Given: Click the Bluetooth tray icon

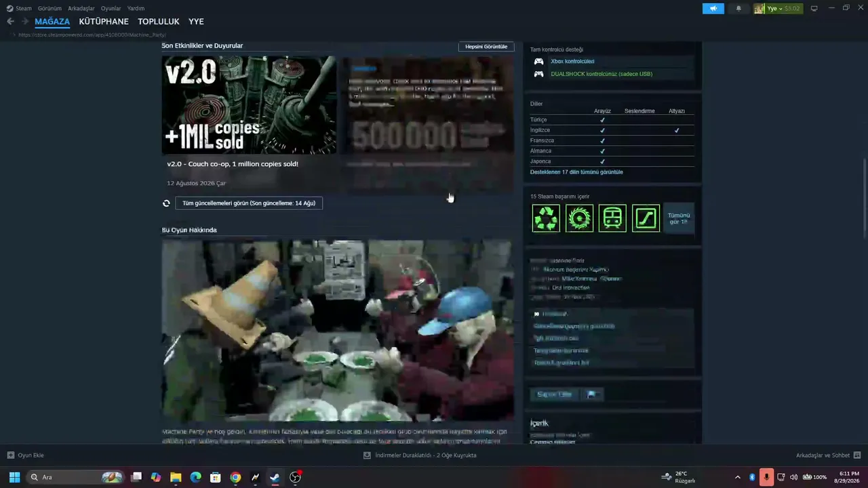Looking at the screenshot, I should (x=752, y=477).
